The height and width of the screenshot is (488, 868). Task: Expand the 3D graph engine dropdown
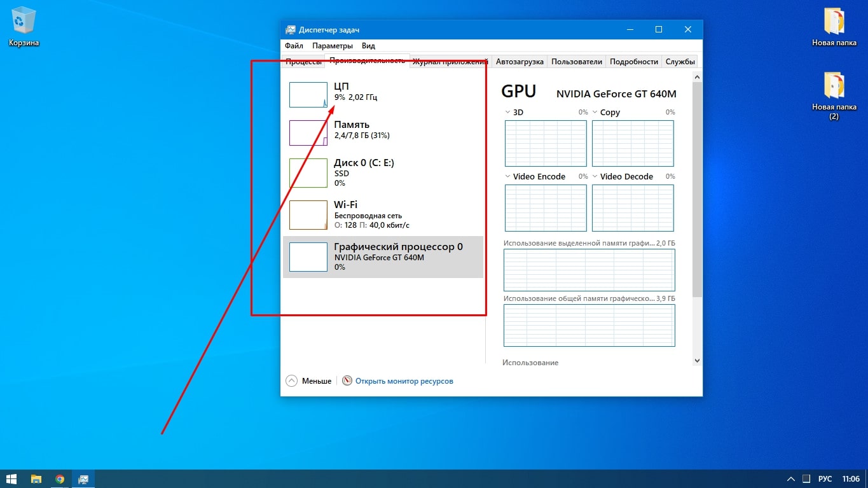[507, 112]
